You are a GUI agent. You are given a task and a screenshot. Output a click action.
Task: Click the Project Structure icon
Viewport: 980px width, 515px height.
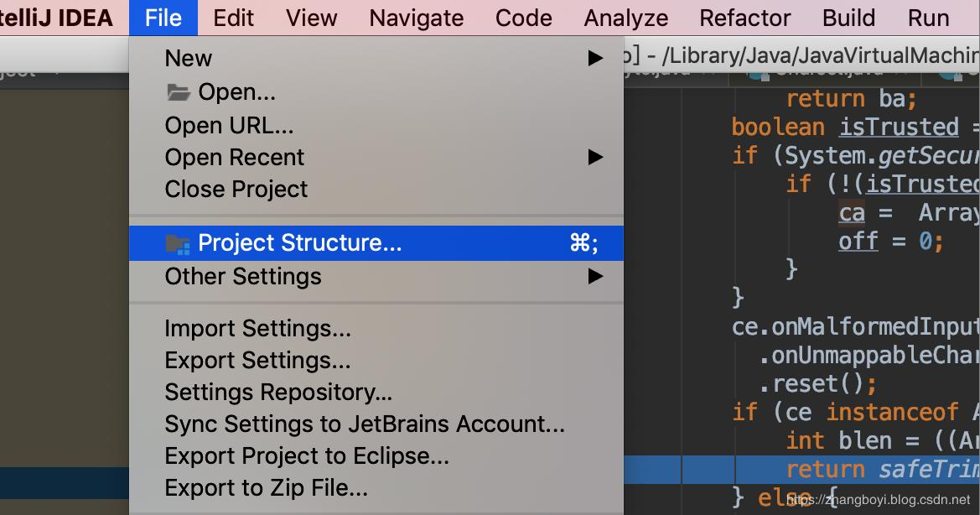[x=178, y=244]
